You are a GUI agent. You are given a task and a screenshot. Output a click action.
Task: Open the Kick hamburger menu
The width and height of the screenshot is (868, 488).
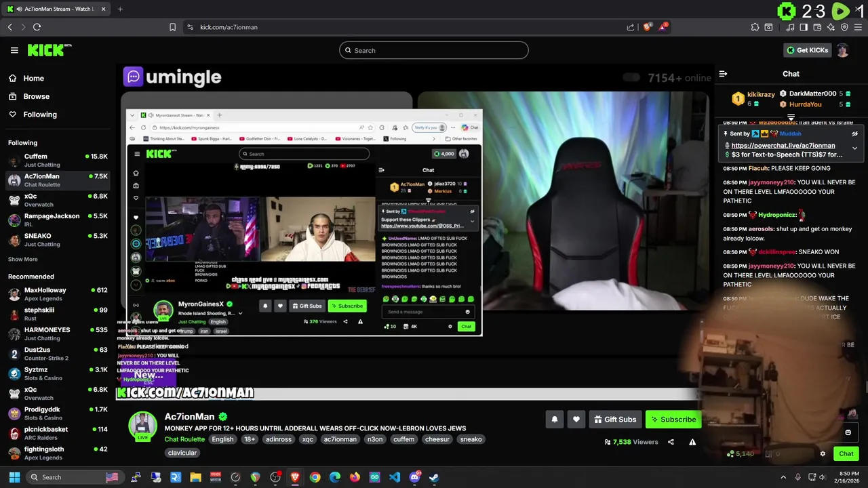[14, 50]
